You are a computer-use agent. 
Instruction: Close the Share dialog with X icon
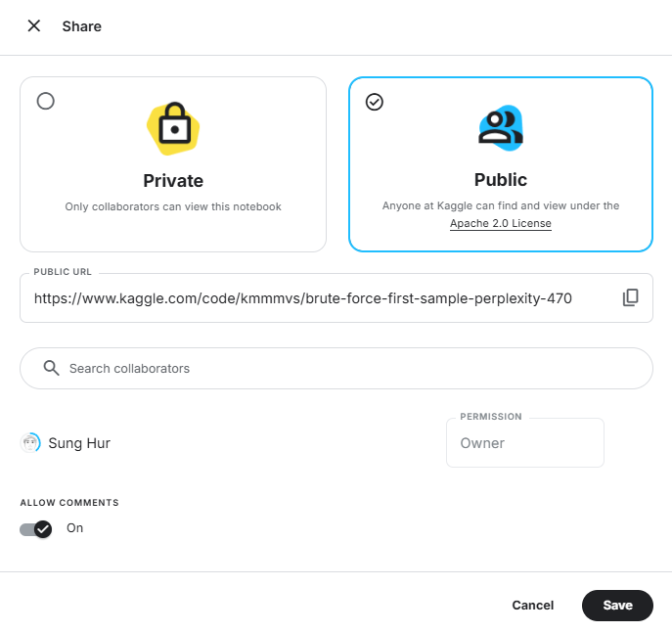(x=34, y=26)
